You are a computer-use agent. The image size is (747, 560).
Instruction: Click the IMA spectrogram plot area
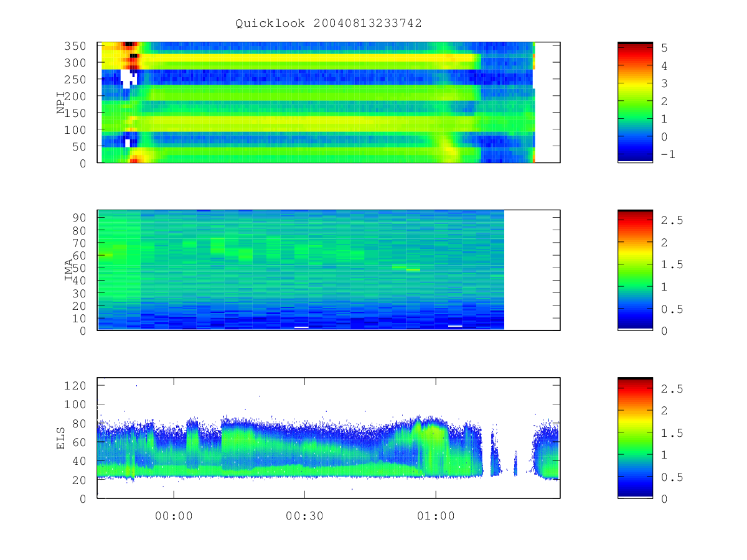[x=329, y=270]
